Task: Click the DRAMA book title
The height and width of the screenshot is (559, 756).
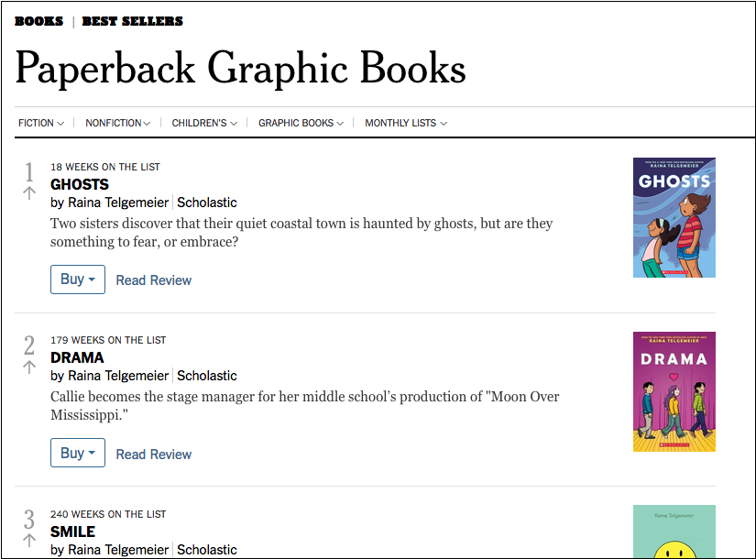Action: tap(77, 357)
